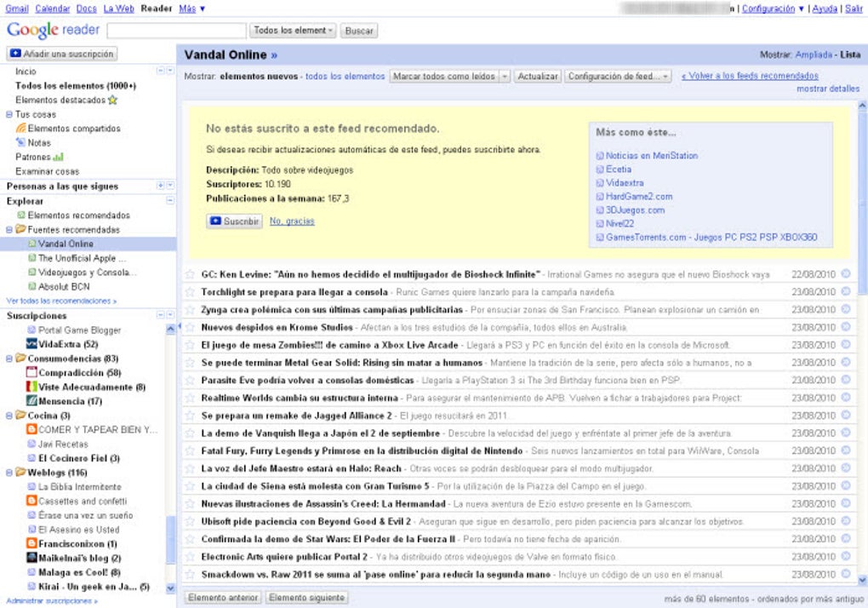The width and height of the screenshot is (868, 608).
Task: Focus the Google Reader search field
Action: click(177, 31)
